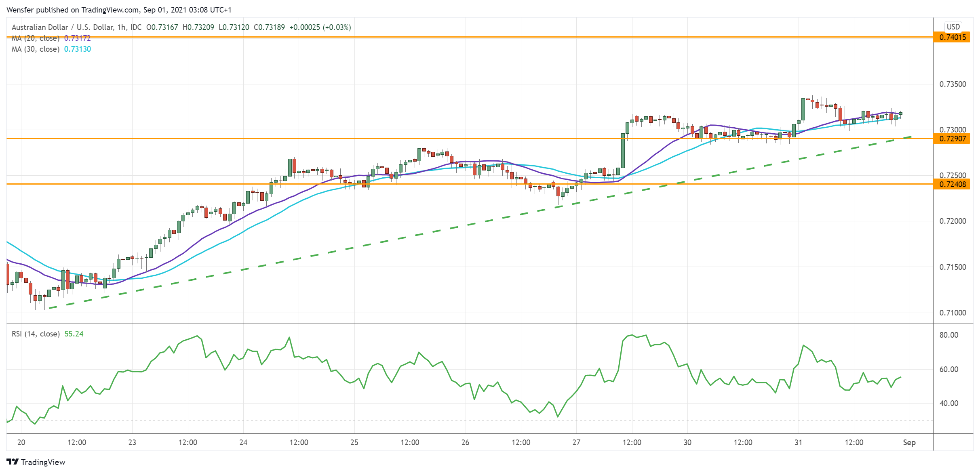Click the TradingView logo icon
Viewport: 980px width, 473px height.
click(x=13, y=462)
